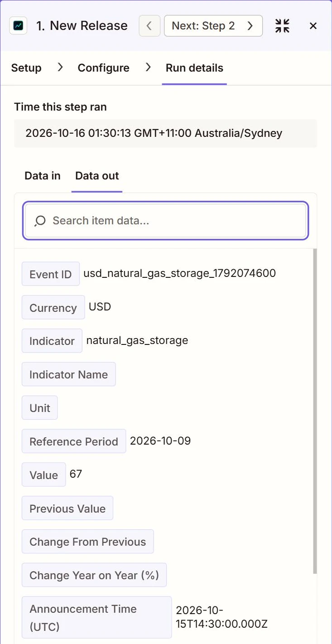Select the Data out tab
Screen dimensions: 332x644
point(97,176)
